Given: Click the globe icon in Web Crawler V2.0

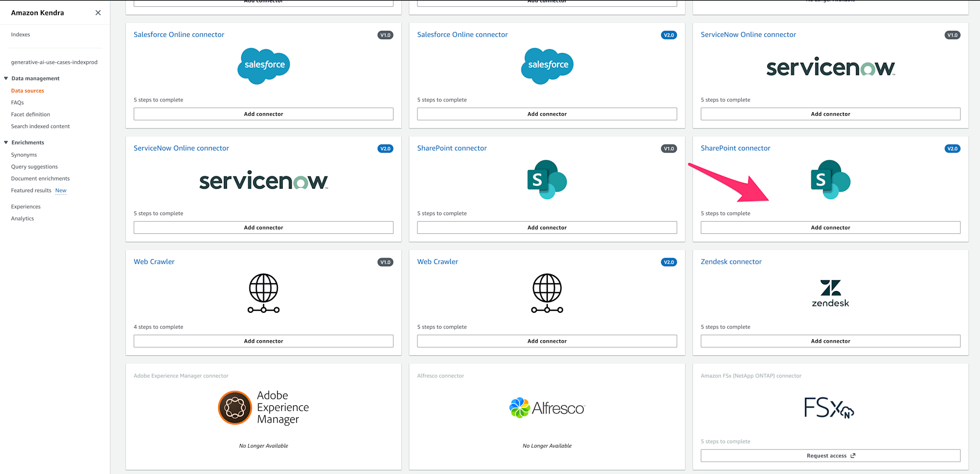Looking at the screenshot, I should pos(547,293).
